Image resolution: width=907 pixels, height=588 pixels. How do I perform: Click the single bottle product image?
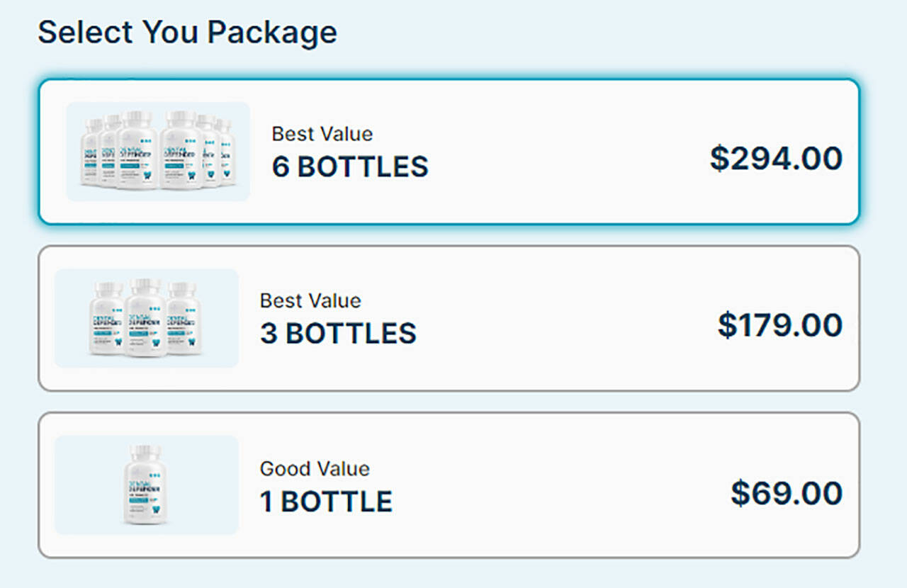click(146, 485)
